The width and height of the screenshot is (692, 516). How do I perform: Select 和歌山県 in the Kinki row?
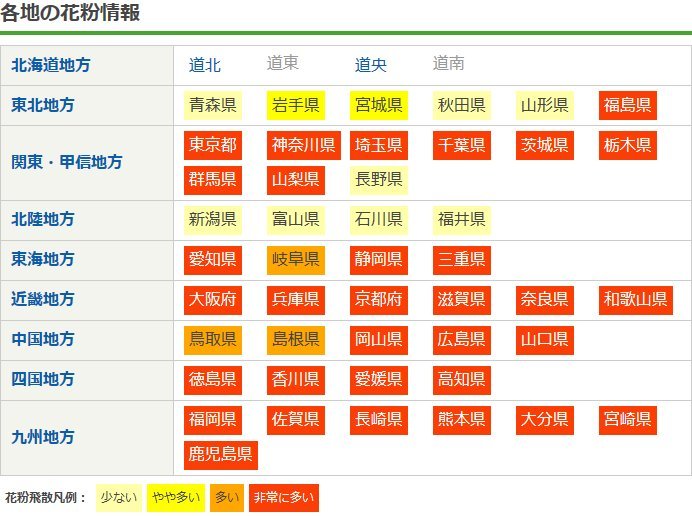(x=636, y=300)
